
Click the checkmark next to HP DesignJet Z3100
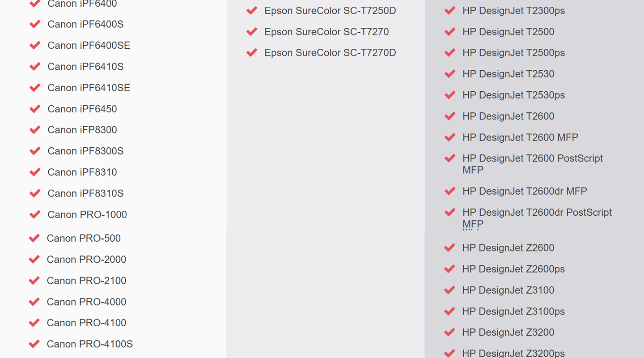tap(449, 290)
